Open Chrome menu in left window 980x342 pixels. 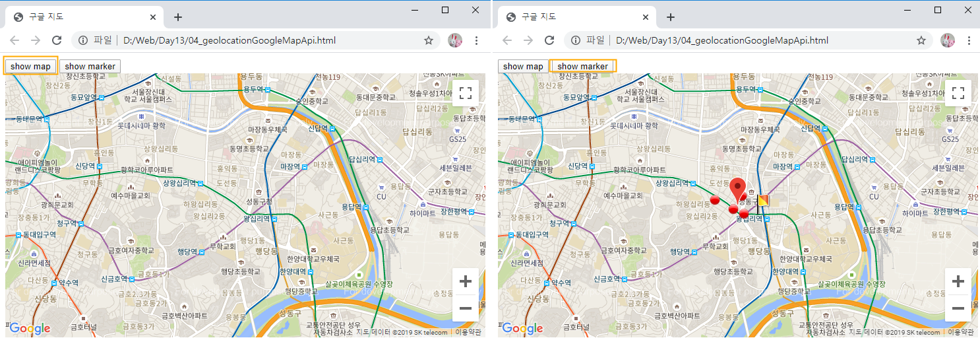coord(476,40)
